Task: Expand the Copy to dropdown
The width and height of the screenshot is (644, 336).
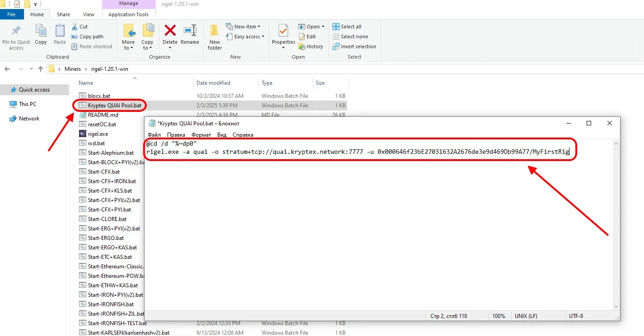Action: 147,48
